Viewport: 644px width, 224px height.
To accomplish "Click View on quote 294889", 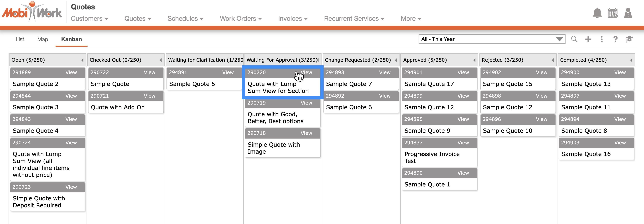I will 71,72.
